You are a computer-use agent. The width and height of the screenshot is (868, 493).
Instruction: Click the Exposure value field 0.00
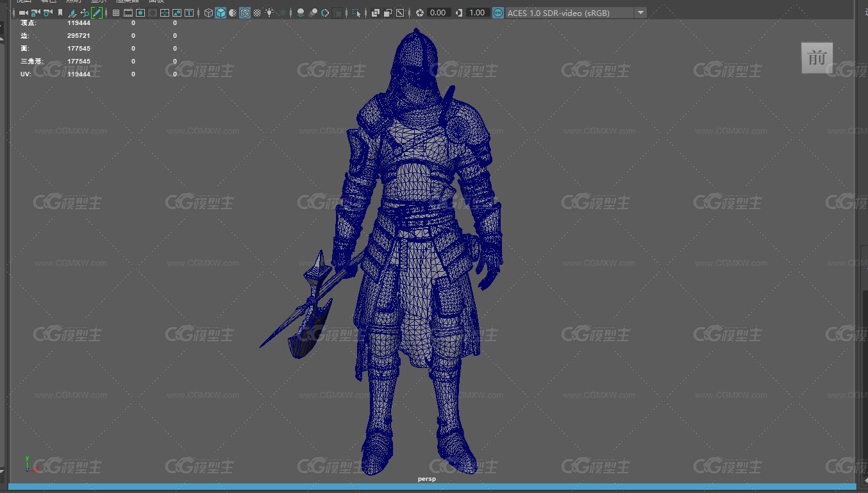click(x=438, y=13)
